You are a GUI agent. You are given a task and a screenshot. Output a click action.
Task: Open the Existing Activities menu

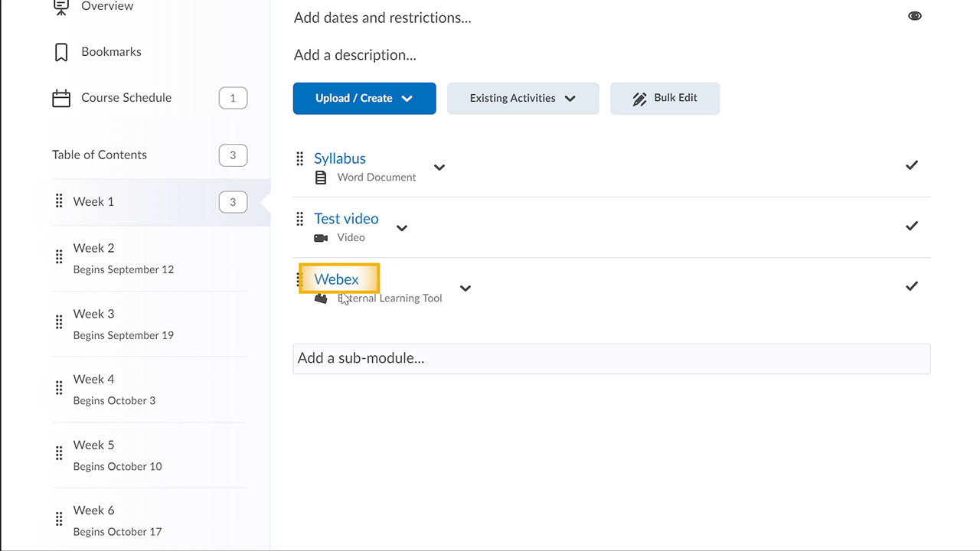[523, 98]
